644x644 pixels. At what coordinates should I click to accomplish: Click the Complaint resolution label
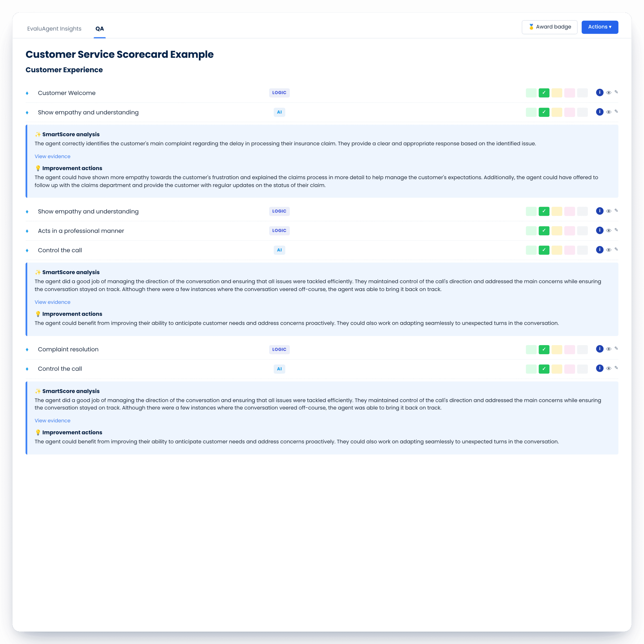tap(68, 349)
